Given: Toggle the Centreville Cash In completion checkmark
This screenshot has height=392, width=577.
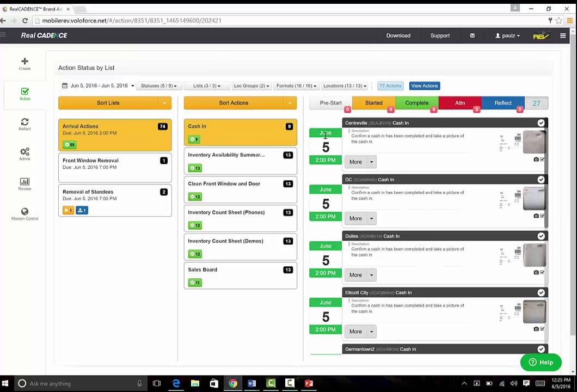Looking at the screenshot, I should coord(541,123).
